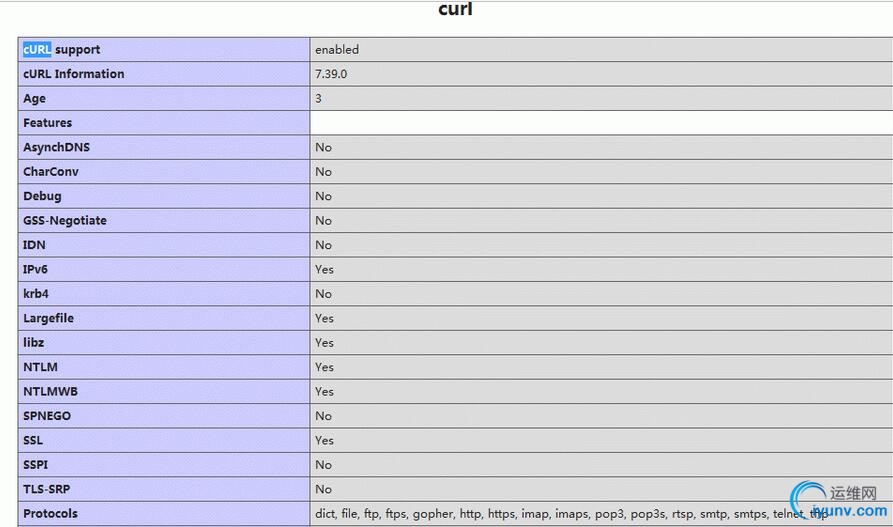Click the NTLMWB row label
The height and width of the screenshot is (527, 893).
click(x=50, y=392)
